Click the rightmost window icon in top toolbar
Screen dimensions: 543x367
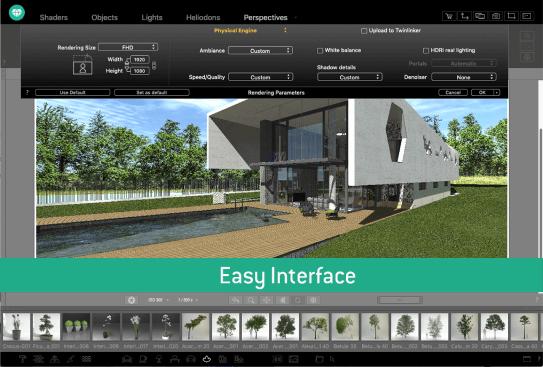pyautogui.click(x=527, y=16)
